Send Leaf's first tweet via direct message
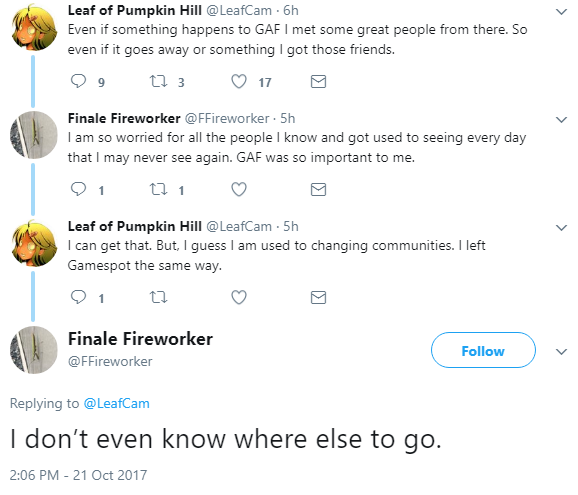Viewport: 578px width, 495px height. [318, 81]
